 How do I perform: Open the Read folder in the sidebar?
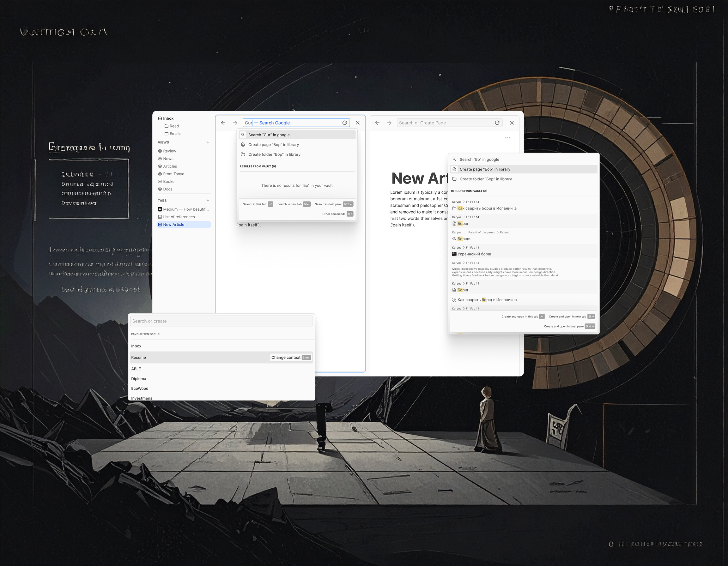tap(174, 126)
